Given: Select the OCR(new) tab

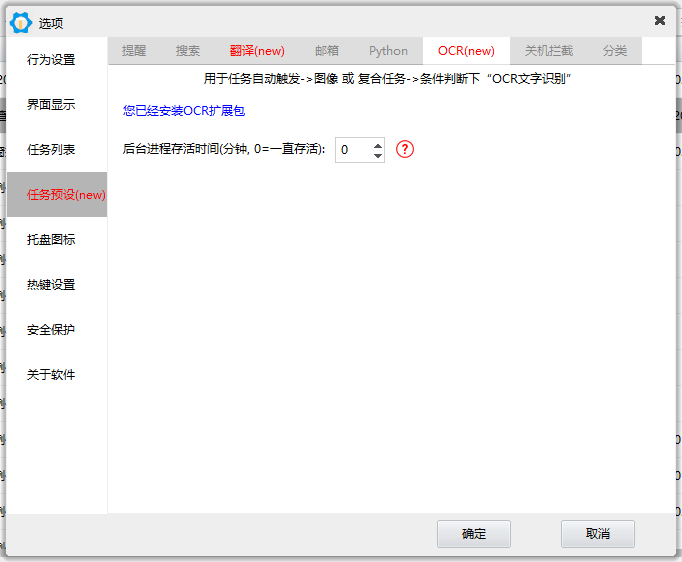Looking at the screenshot, I should point(466,51).
